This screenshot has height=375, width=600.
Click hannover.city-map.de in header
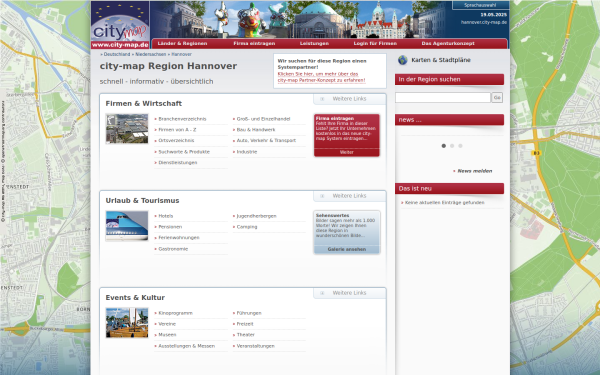coord(484,22)
